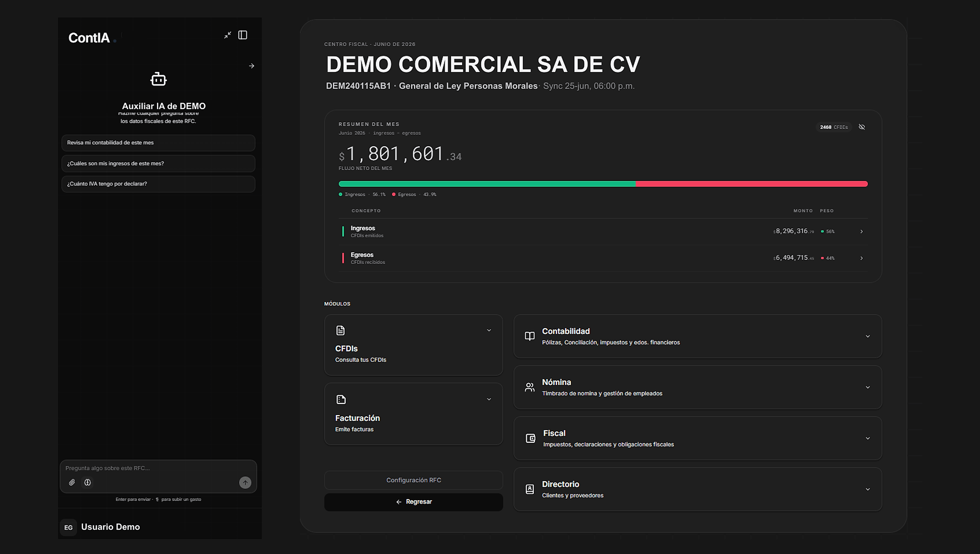Viewport: 980px width, 554px height.
Task: Click the Regresar button
Action: [x=414, y=502]
